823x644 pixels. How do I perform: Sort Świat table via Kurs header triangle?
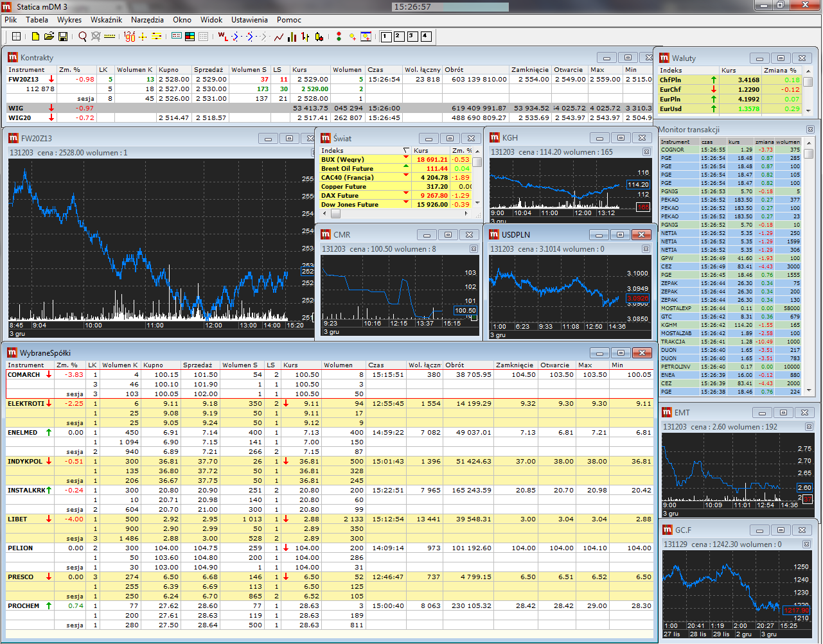click(406, 150)
